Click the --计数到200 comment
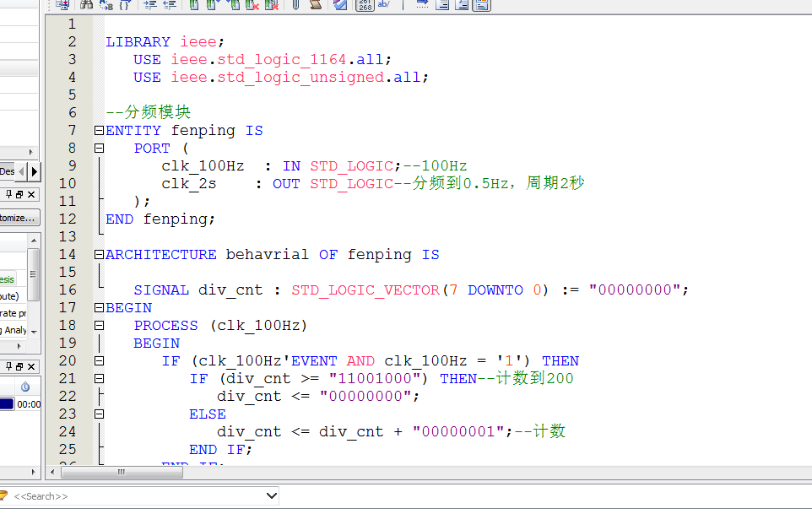 pos(525,378)
